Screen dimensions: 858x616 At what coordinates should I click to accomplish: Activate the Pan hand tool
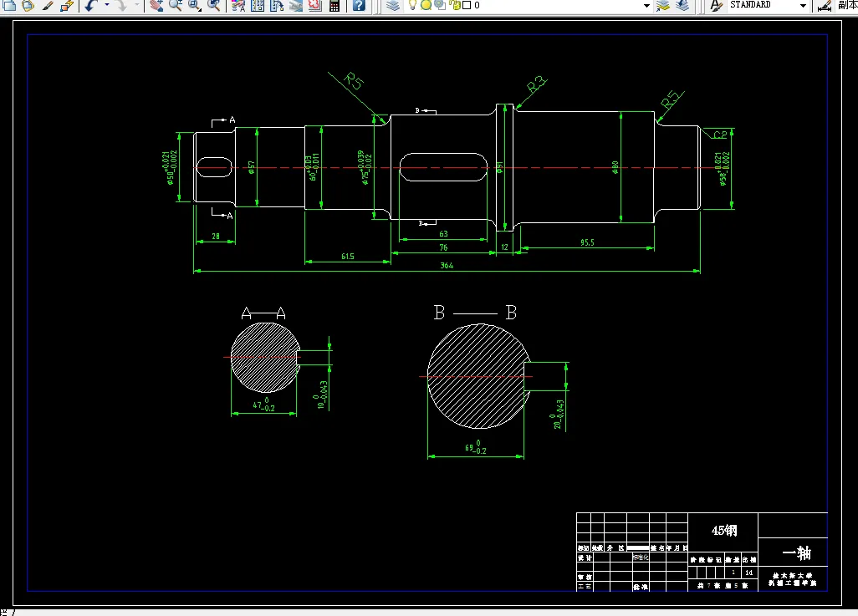(156, 6)
